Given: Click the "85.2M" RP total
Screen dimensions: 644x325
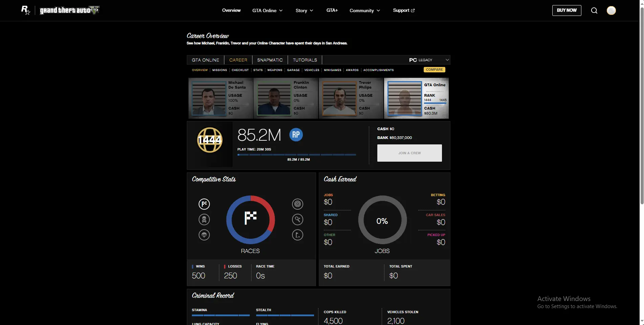Looking at the screenshot, I should [259, 135].
